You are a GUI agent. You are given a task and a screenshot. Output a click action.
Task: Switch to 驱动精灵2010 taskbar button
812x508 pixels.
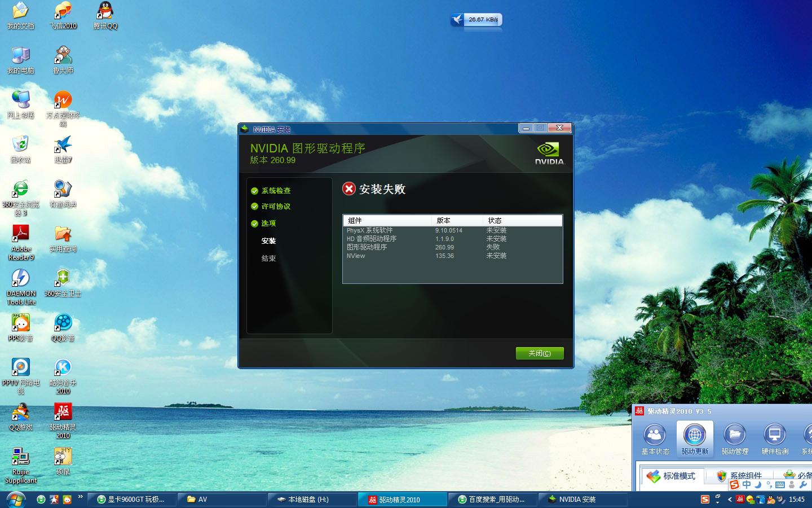coord(403,500)
